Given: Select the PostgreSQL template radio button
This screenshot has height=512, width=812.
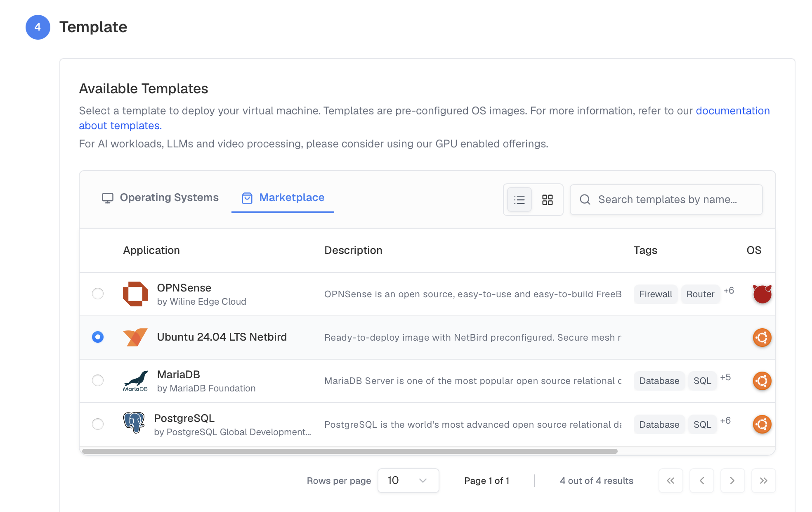Looking at the screenshot, I should [98, 424].
